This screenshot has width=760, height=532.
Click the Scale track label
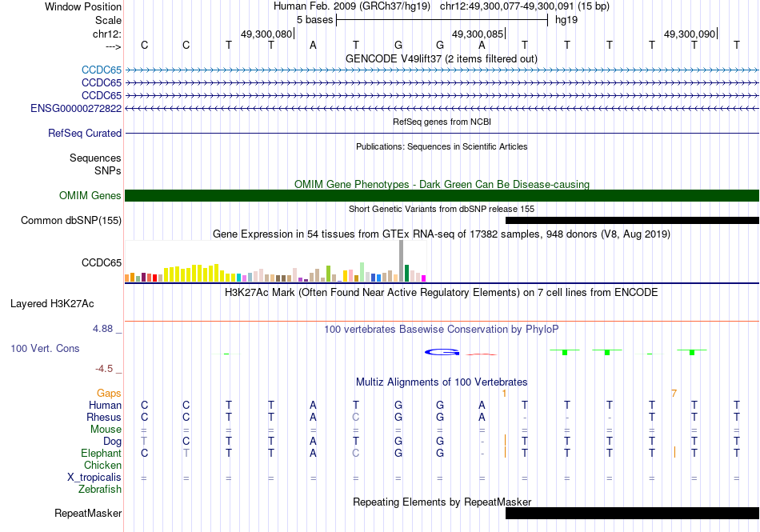[108, 20]
